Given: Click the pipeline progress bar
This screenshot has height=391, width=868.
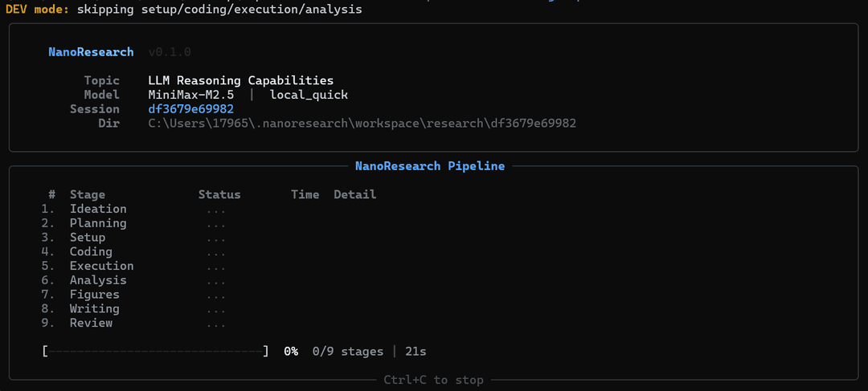Looking at the screenshot, I should tap(156, 351).
